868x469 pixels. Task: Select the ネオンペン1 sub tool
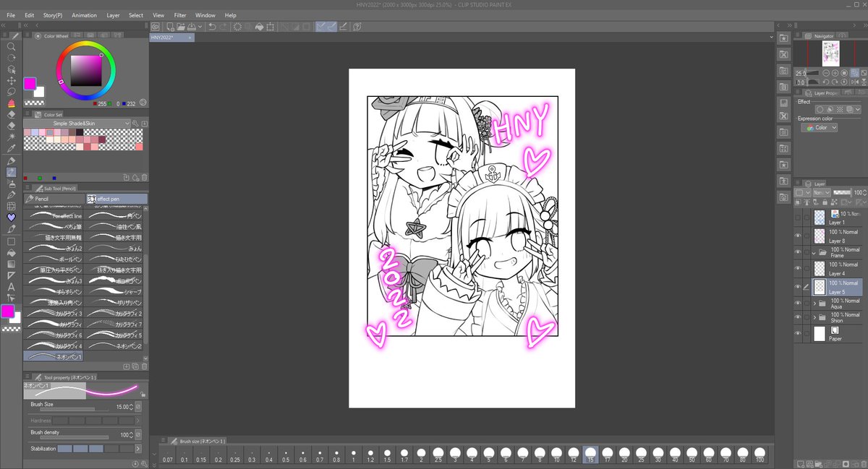tap(54, 356)
